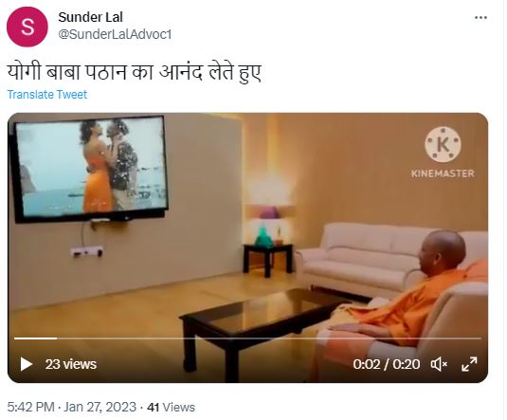Click the Jan 27, 2023 date
The width and height of the screenshot is (507, 420).
point(100,407)
